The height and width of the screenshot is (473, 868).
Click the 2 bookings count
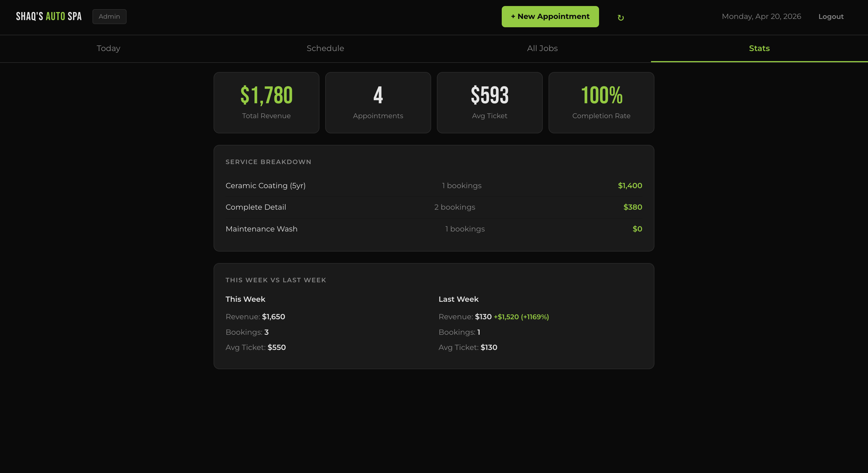(x=455, y=207)
